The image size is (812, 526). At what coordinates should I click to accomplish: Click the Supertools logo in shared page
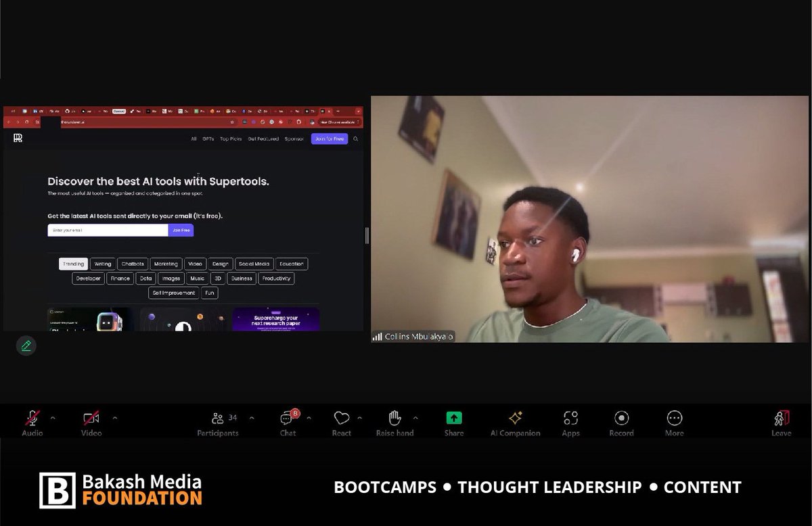pyautogui.click(x=18, y=139)
